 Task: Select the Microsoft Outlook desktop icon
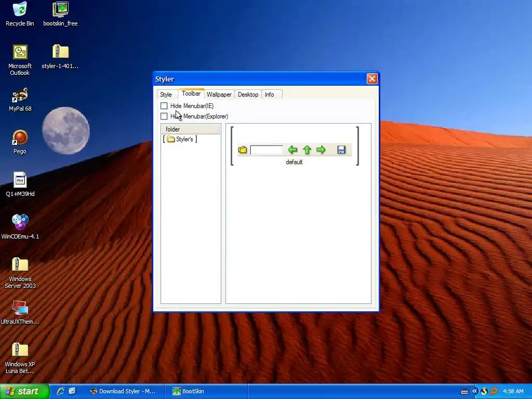point(20,60)
